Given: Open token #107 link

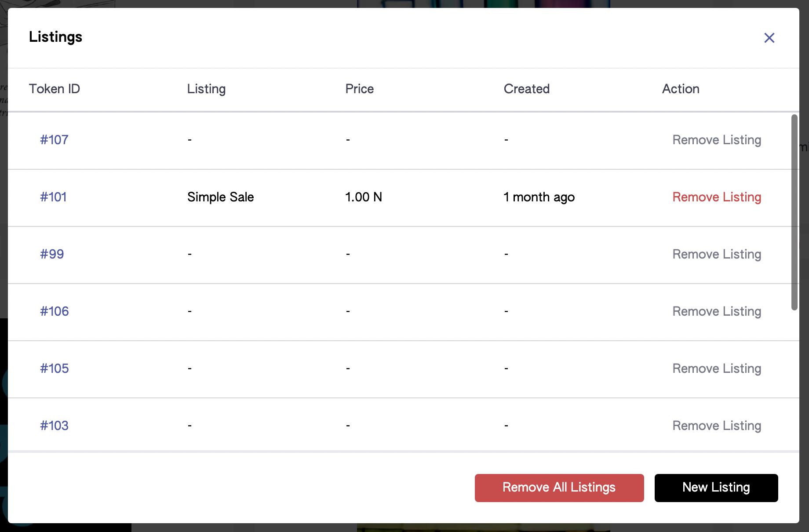Looking at the screenshot, I should point(54,140).
